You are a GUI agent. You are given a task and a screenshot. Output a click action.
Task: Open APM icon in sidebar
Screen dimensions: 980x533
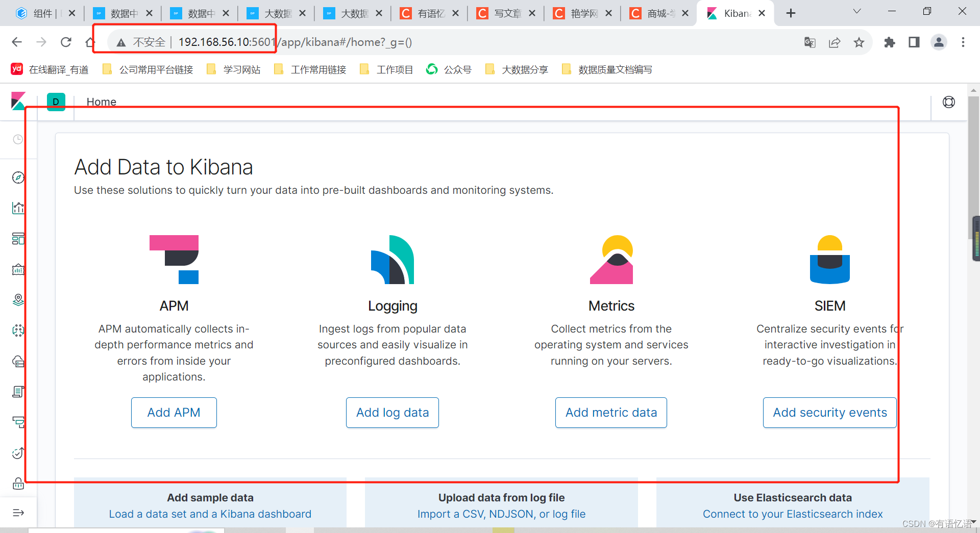[18, 422]
